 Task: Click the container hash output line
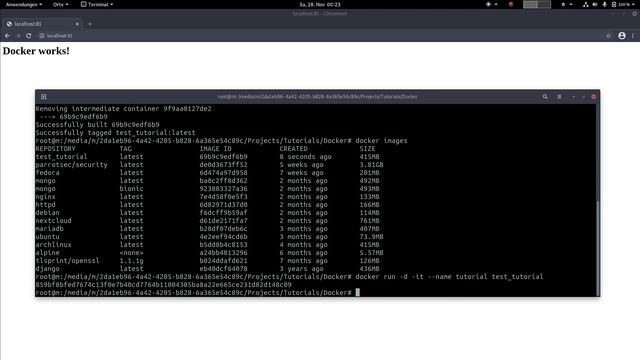163,284
